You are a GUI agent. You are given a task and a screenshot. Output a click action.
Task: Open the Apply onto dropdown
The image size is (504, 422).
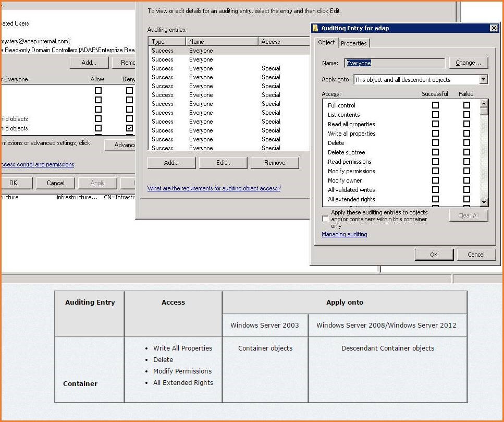point(484,79)
